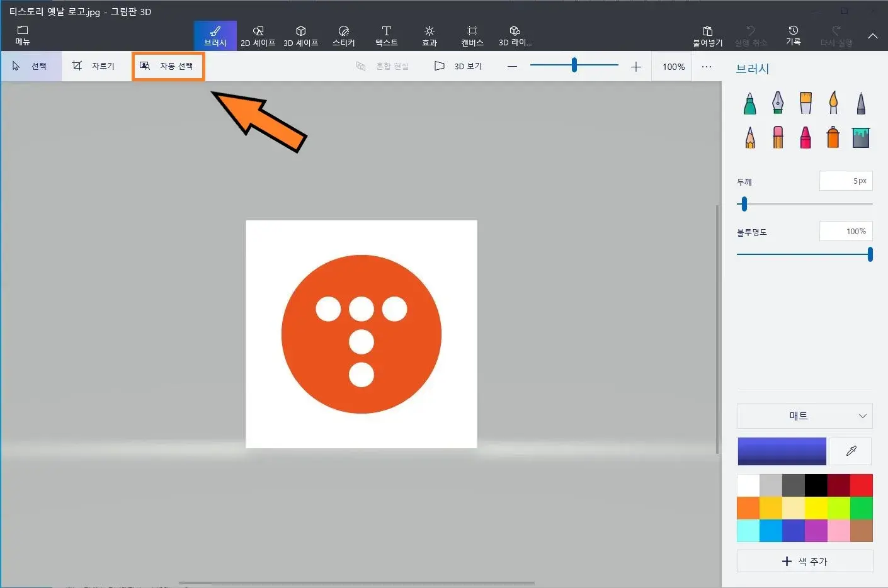Select the fill bucket tool
This screenshot has height=588, width=888.
click(861, 137)
